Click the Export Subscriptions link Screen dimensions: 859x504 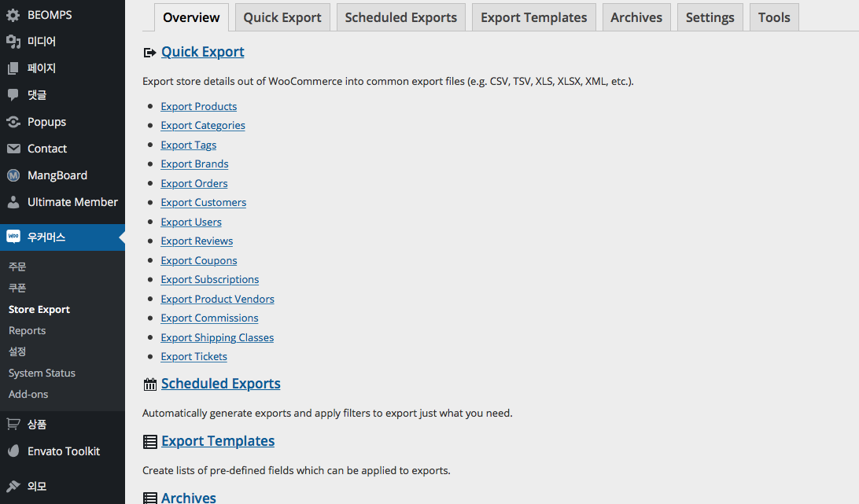(x=210, y=279)
